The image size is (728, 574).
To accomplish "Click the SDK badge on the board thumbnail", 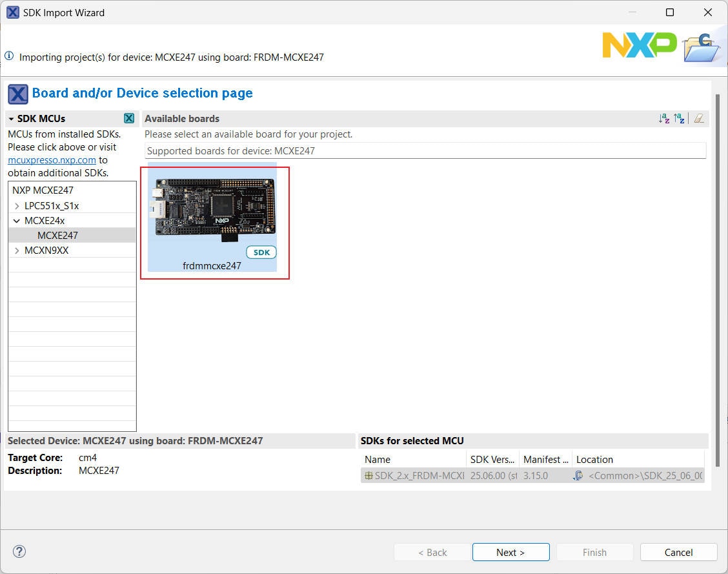I will [261, 252].
